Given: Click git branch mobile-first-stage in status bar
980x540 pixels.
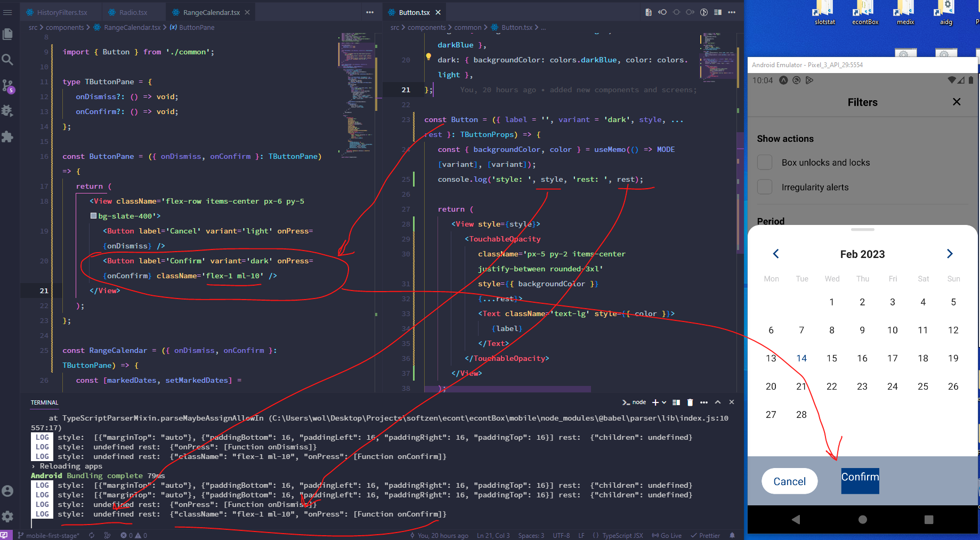Looking at the screenshot, I should click(x=48, y=535).
